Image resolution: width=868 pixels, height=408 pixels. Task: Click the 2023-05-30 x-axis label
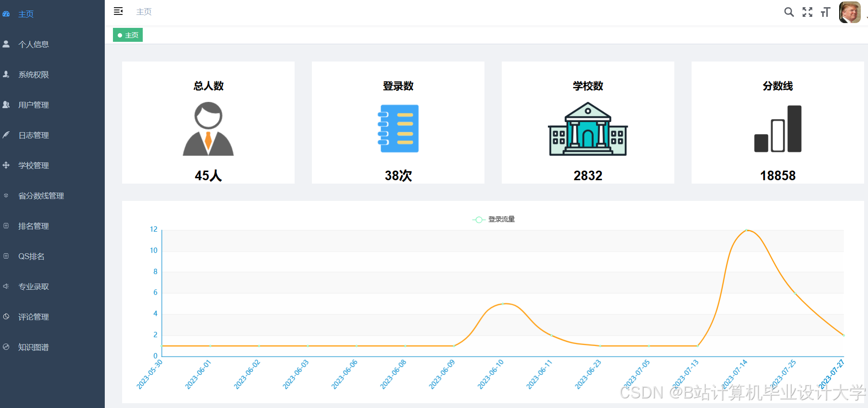tap(149, 374)
